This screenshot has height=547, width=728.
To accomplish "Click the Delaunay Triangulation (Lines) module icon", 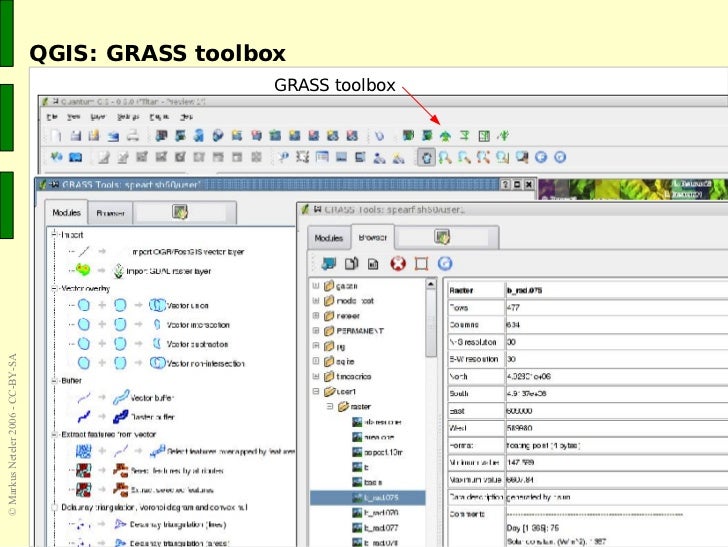I will (120, 524).
